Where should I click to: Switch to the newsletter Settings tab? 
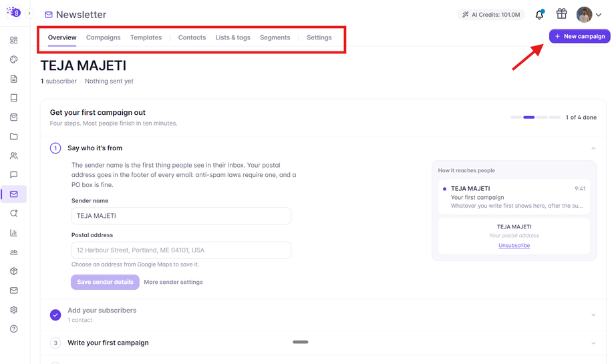[319, 37]
